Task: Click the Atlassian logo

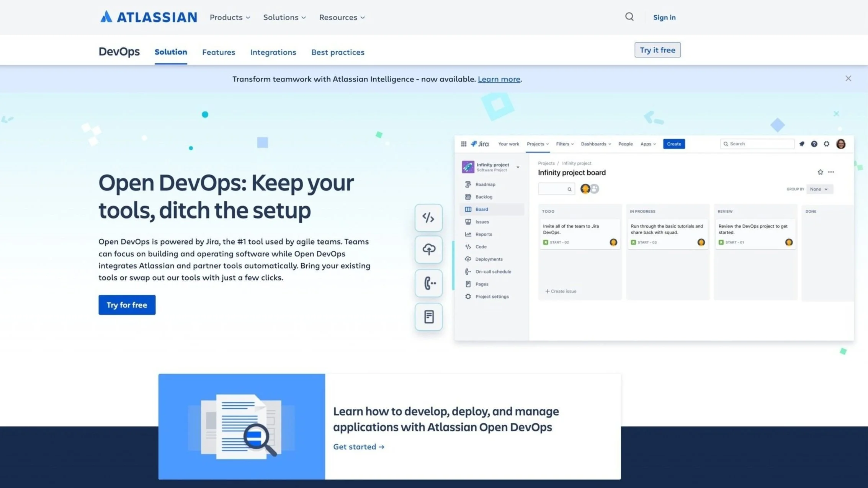Action: coord(149,17)
